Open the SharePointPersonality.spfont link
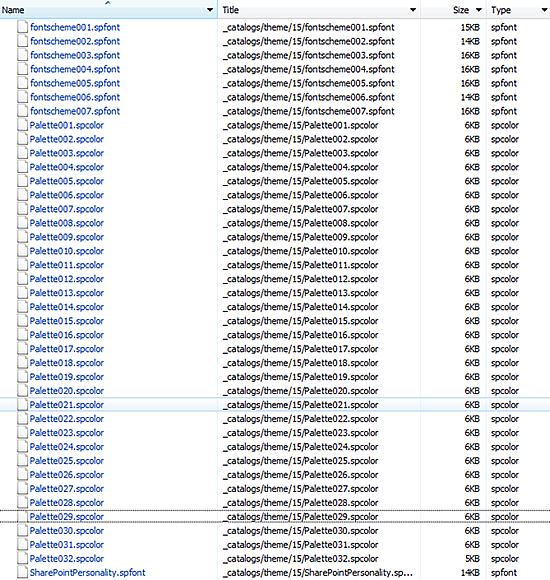 [x=88, y=572]
